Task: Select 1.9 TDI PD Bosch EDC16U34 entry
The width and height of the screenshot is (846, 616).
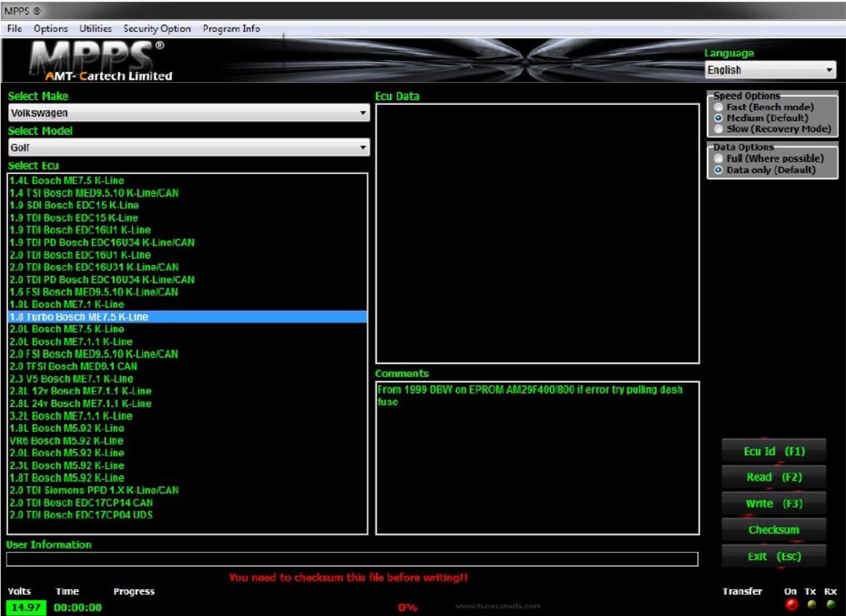Action: point(187,242)
